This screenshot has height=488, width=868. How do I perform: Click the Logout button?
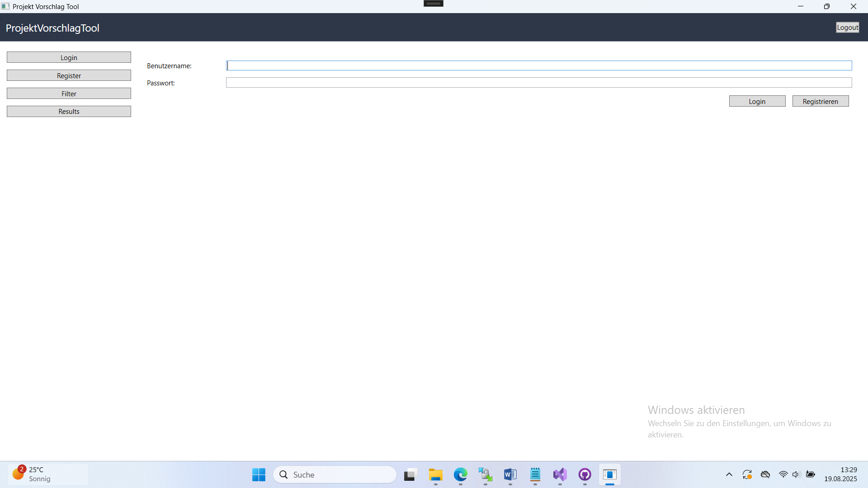point(847,27)
